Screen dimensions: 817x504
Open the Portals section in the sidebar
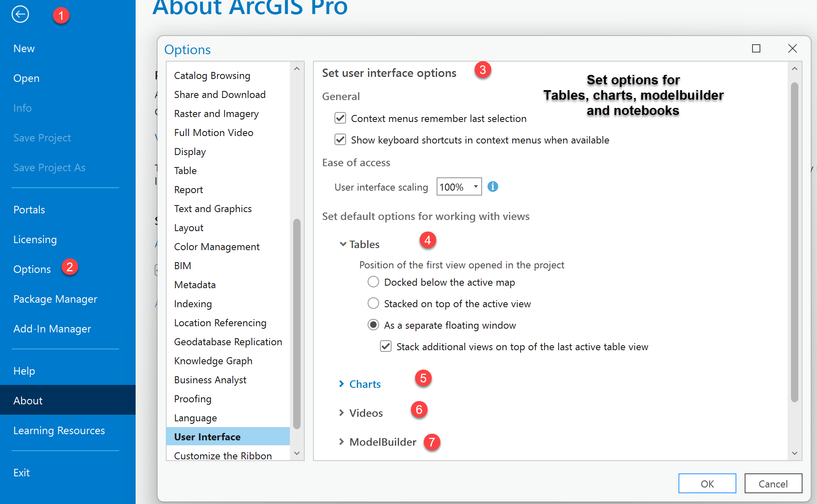29,210
